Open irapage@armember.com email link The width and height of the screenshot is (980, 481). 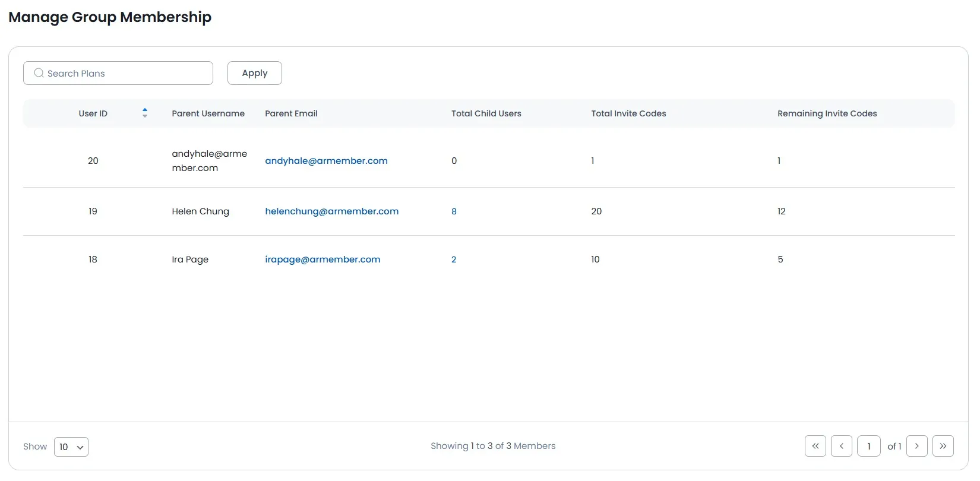coord(323,260)
